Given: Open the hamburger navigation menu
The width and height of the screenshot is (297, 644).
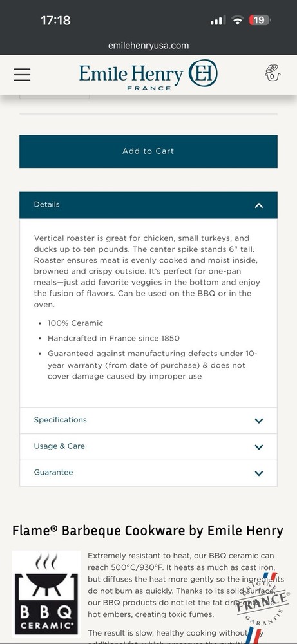Looking at the screenshot, I should coord(22,75).
